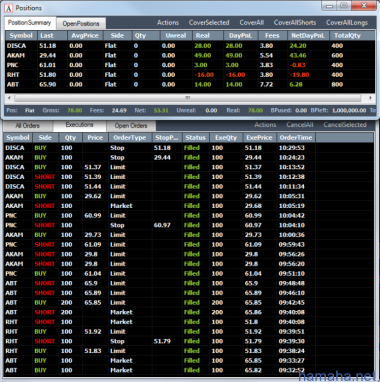Screen dimensions: 380x382
Task: Click the positions horizontal scrollbar thumb
Action: click(x=188, y=98)
